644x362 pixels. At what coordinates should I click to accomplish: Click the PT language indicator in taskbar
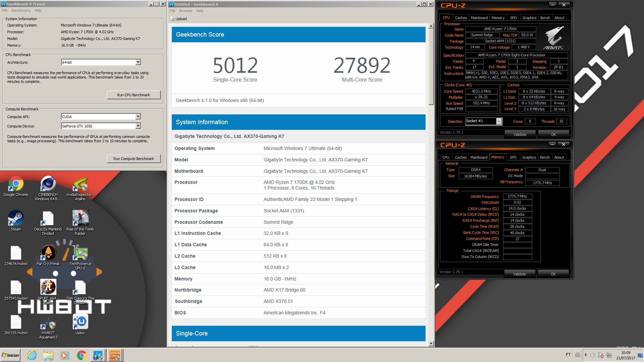coord(568,355)
